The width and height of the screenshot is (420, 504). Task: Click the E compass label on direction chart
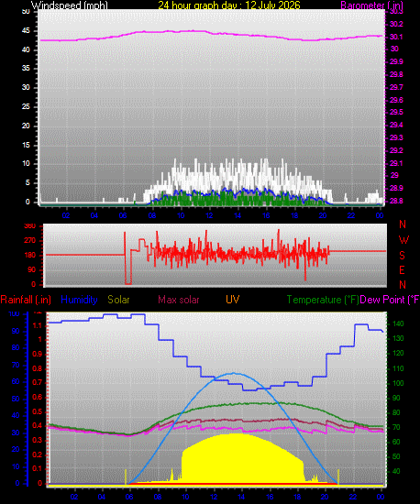pyautogui.click(x=402, y=270)
